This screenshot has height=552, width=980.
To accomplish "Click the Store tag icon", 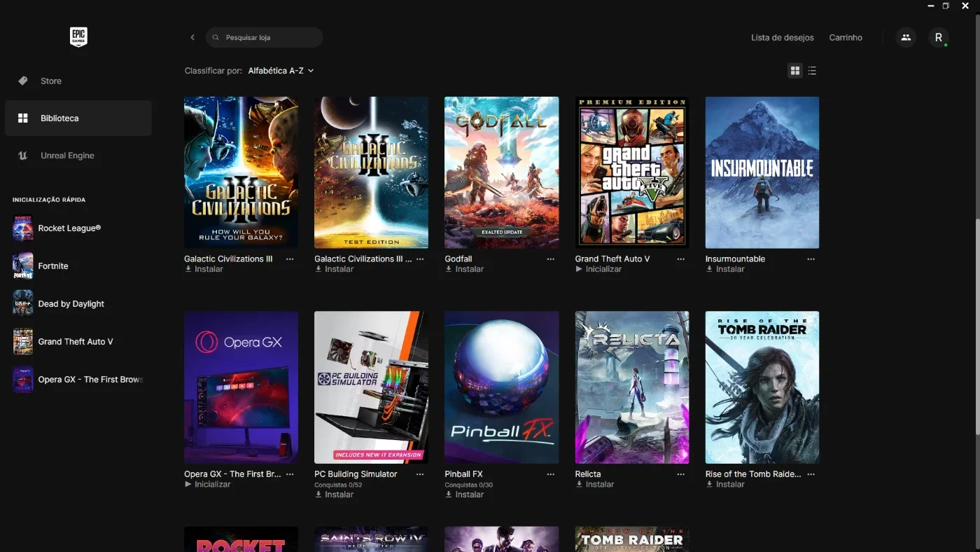I will coord(23,81).
